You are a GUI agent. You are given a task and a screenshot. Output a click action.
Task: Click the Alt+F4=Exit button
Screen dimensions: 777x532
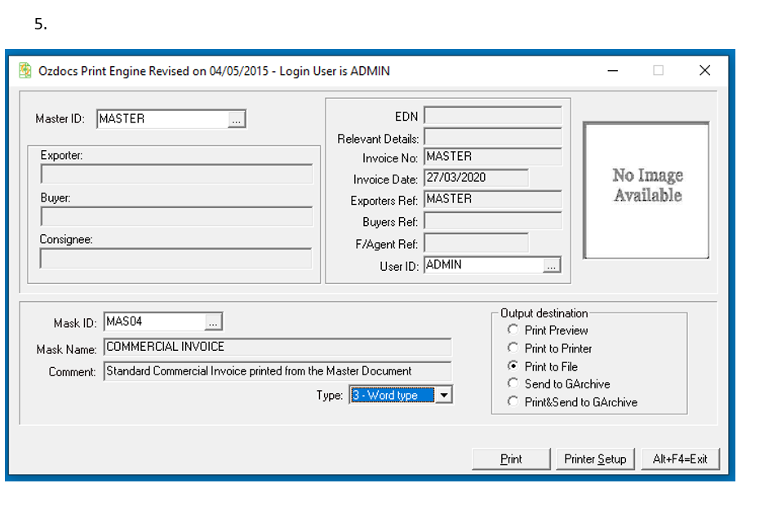(x=680, y=459)
